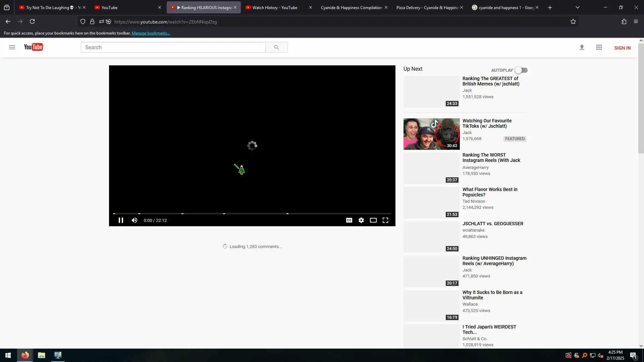
Task: Click the search magnifier button
Action: pyautogui.click(x=276, y=48)
